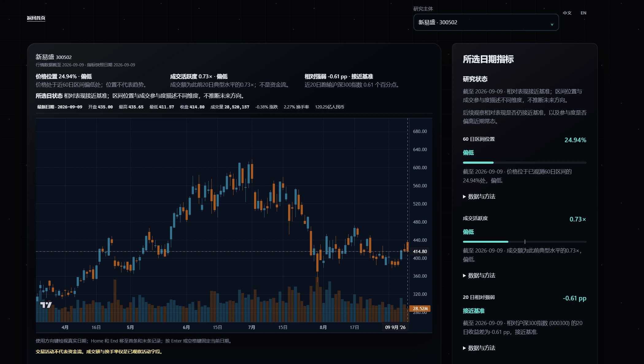644x364 pixels.
Task: Click the 7月 label on the time axis
Action: (252, 327)
